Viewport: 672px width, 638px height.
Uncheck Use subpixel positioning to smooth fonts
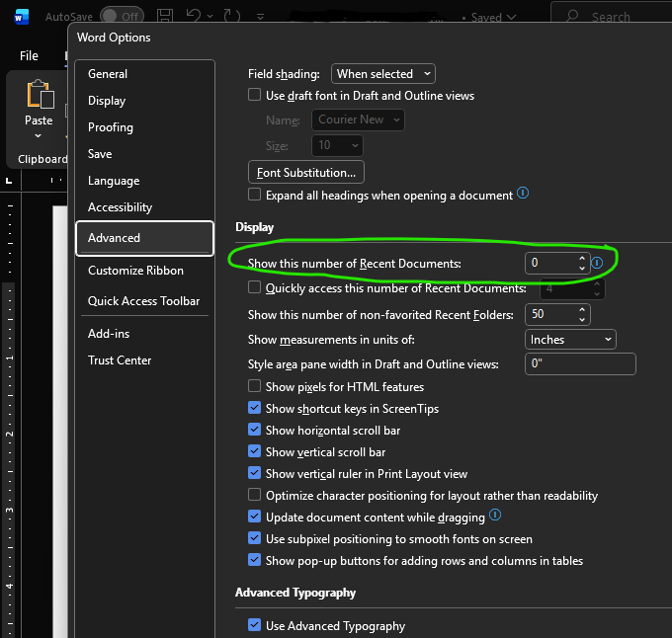pyautogui.click(x=254, y=538)
